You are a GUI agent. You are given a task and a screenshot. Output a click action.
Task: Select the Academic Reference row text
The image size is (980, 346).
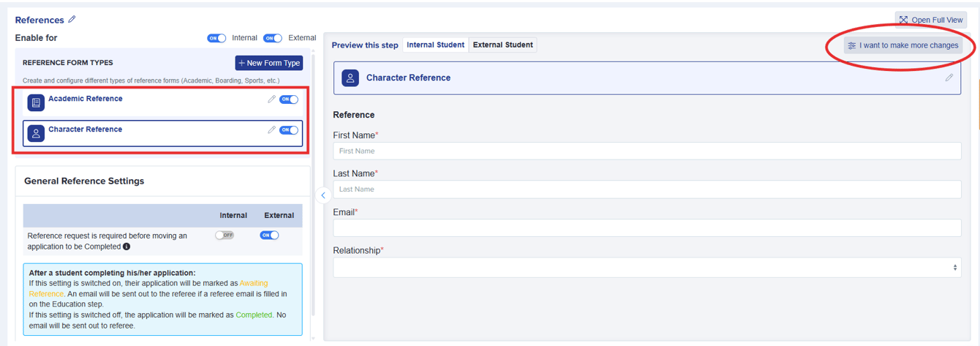tap(86, 99)
